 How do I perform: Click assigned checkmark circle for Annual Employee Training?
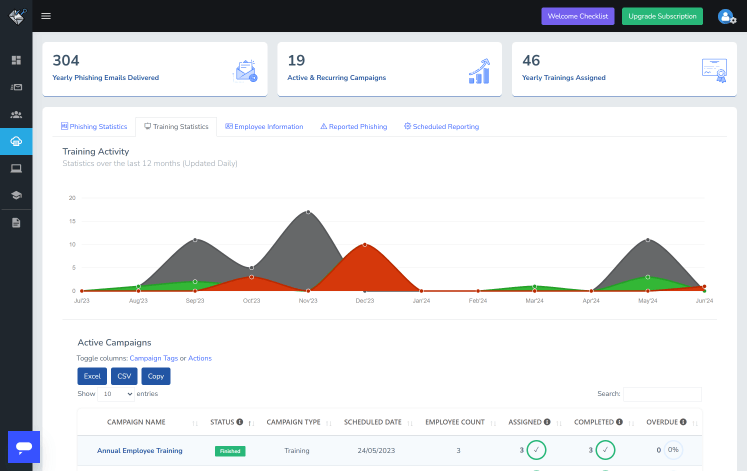536,450
